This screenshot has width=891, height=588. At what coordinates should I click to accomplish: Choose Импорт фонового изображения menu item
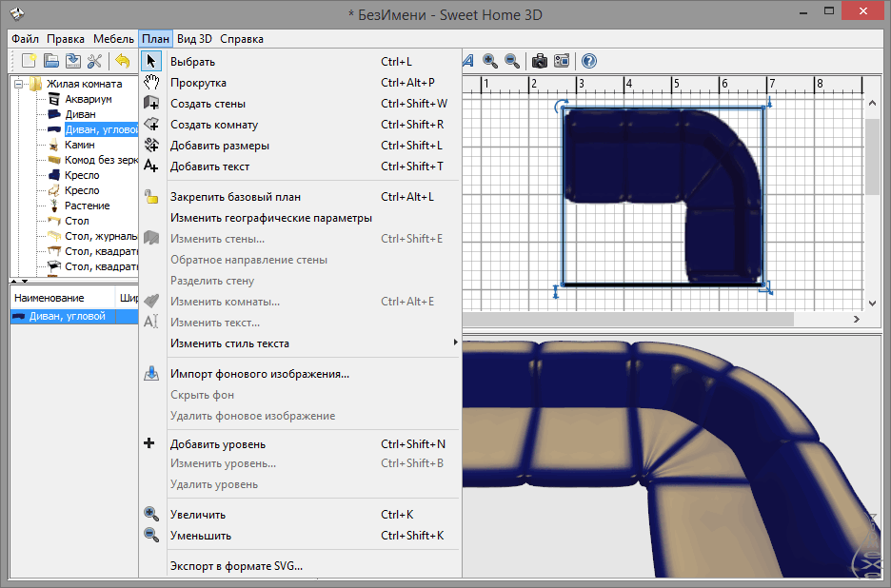point(300,374)
